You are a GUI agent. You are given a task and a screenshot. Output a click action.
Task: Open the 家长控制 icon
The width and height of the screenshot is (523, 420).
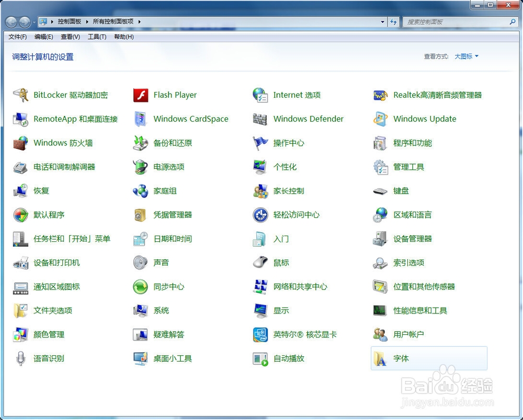(260, 191)
